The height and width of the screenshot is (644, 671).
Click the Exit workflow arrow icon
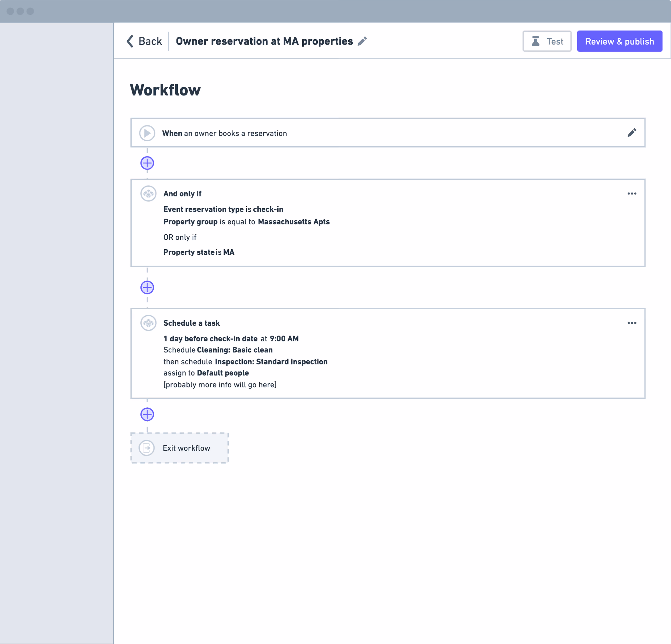click(x=147, y=448)
